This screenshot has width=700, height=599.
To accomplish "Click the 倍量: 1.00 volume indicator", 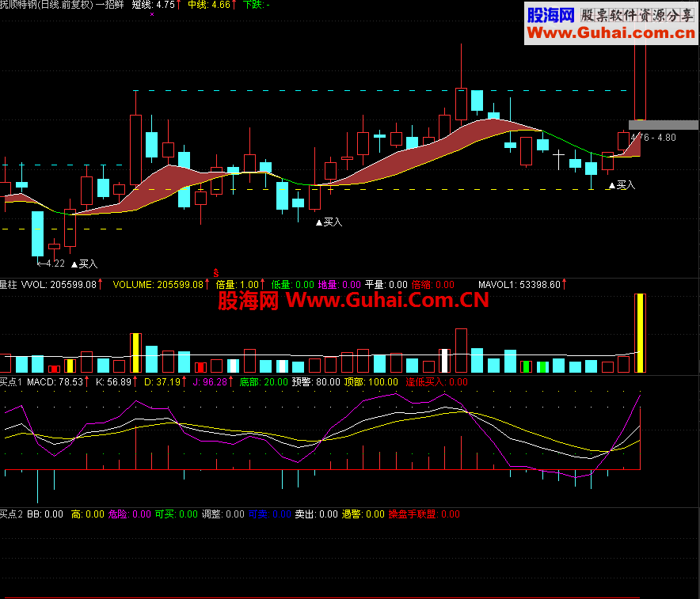I will (x=238, y=285).
